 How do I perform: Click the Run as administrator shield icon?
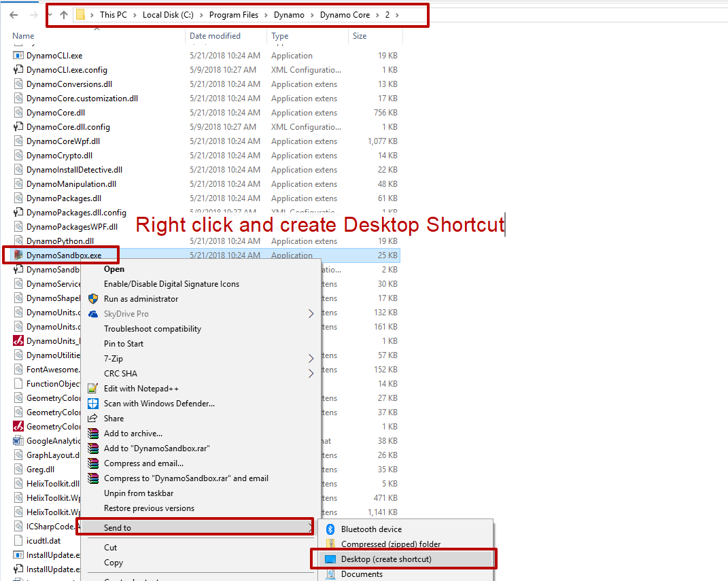[93, 299]
